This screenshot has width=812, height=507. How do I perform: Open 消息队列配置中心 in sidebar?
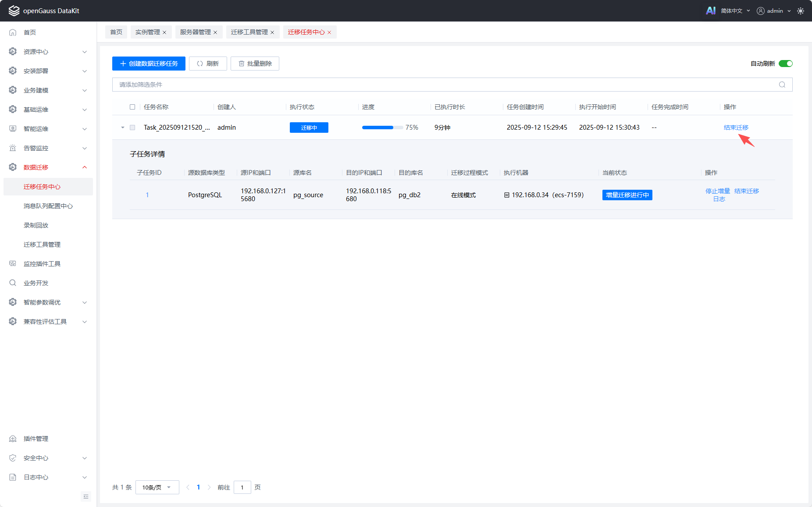[48, 206]
